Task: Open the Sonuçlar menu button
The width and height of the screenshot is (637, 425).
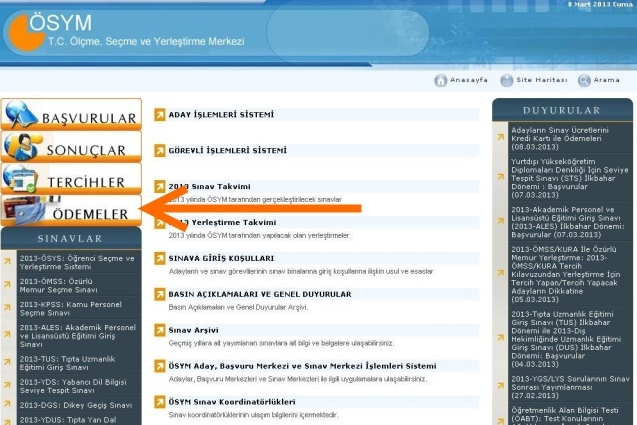Action: [x=71, y=150]
